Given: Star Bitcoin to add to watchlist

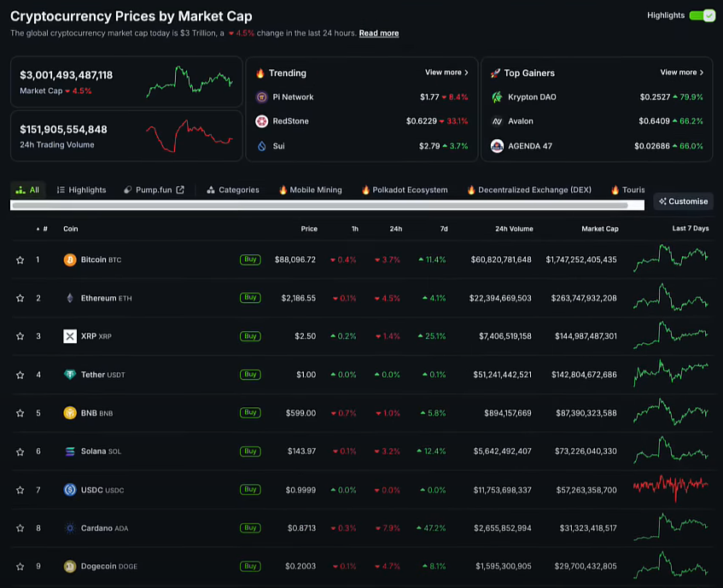Looking at the screenshot, I should pyautogui.click(x=20, y=259).
